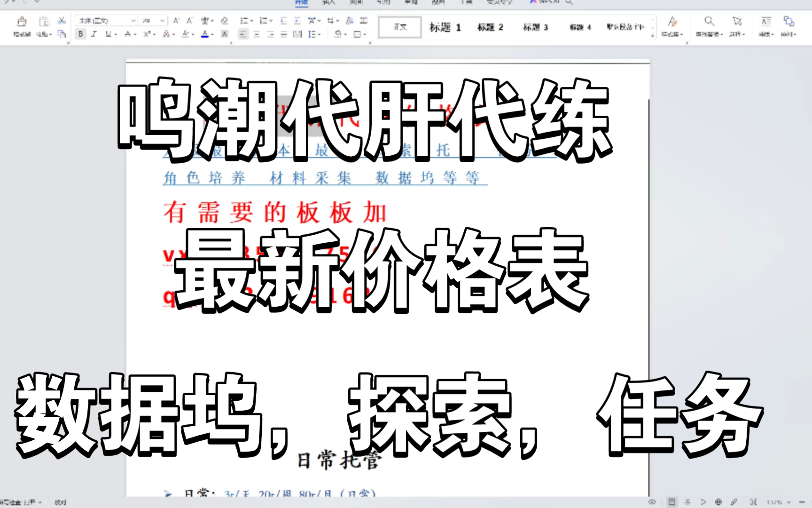
Task: Apply the 标题 1 heading style
Action: tap(445, 27)
